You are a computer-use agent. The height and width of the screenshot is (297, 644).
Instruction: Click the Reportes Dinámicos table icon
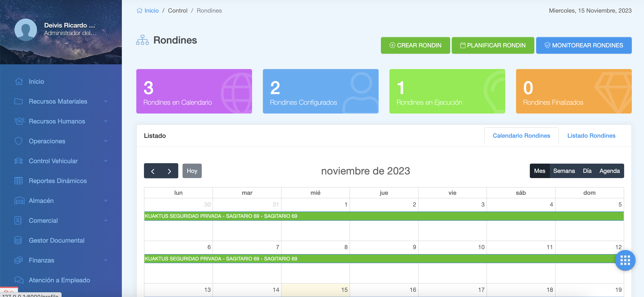[x=19, y=181]
